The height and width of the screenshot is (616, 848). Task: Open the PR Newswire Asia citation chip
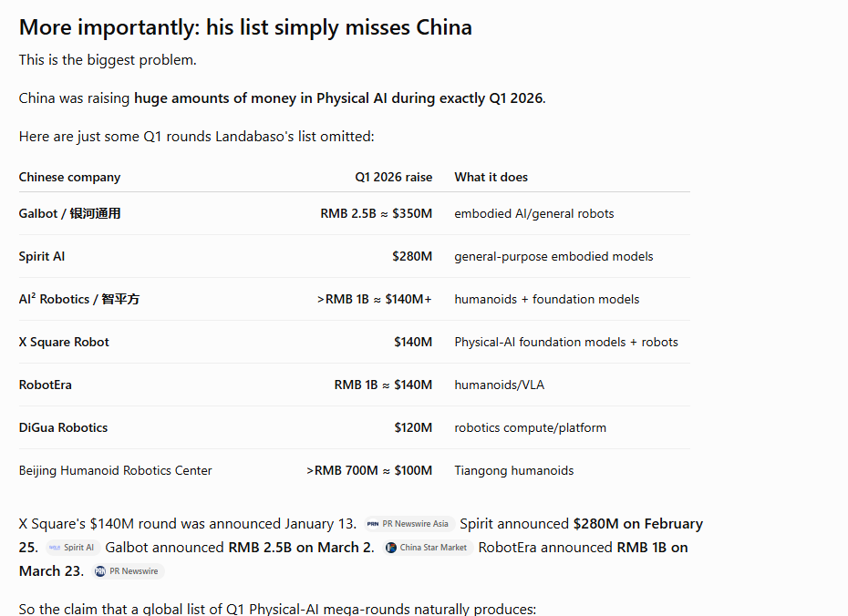click(x=408, y=524)
